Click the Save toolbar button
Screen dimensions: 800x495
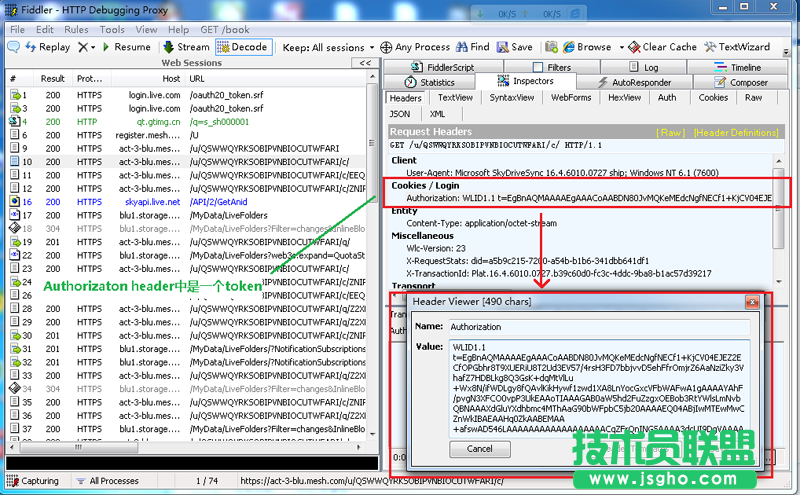click(515, 47)
